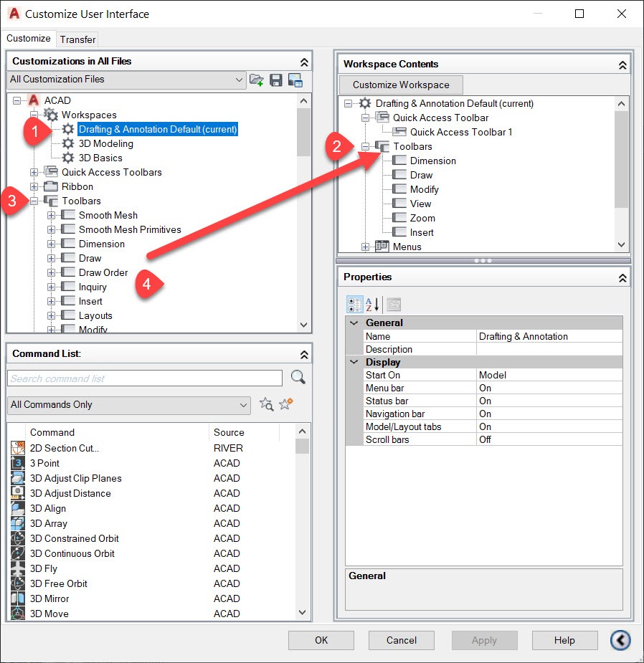Click the Menu bar On value

point(549,388)
